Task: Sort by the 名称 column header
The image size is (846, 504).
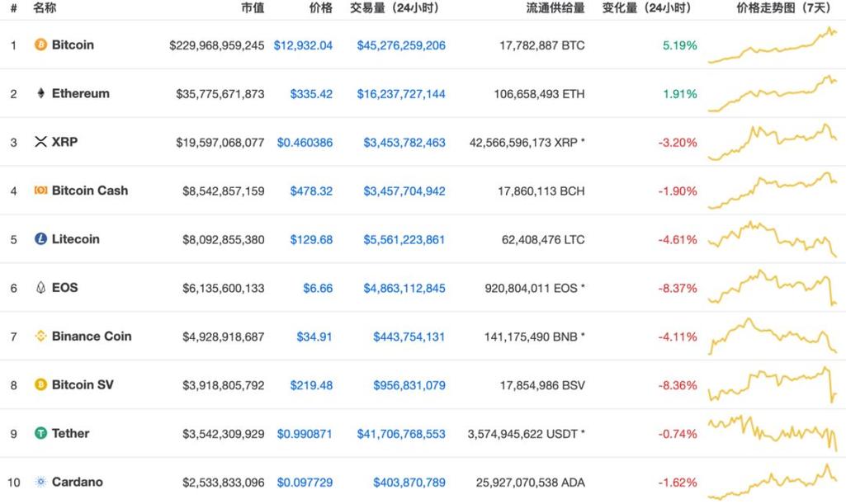Action: coord(45,7)
